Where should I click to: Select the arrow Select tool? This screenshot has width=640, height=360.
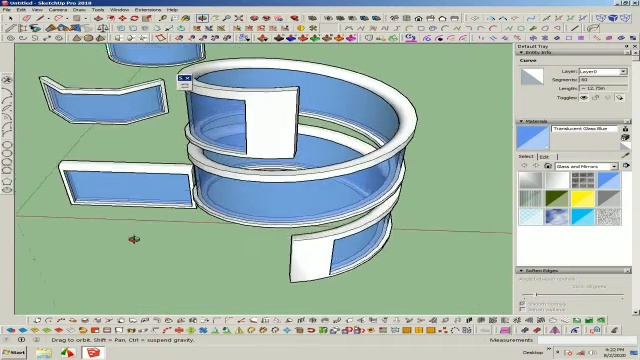(10, 18)
